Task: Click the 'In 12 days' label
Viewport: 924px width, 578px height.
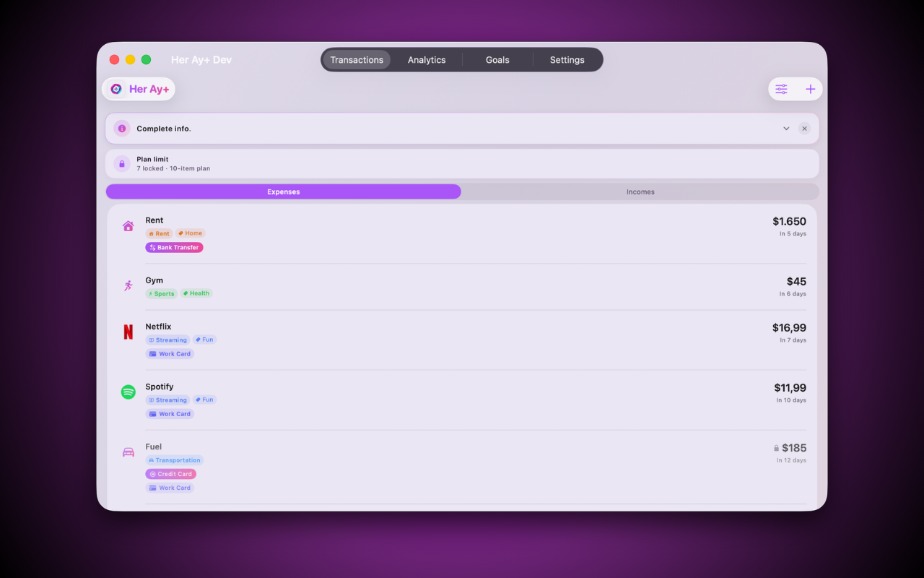Action: 791,460
